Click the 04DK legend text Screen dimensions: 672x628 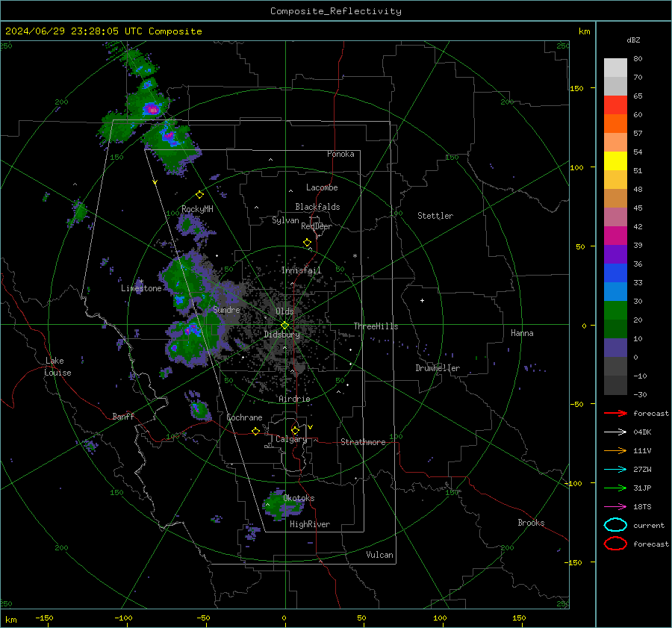(642, 432)
